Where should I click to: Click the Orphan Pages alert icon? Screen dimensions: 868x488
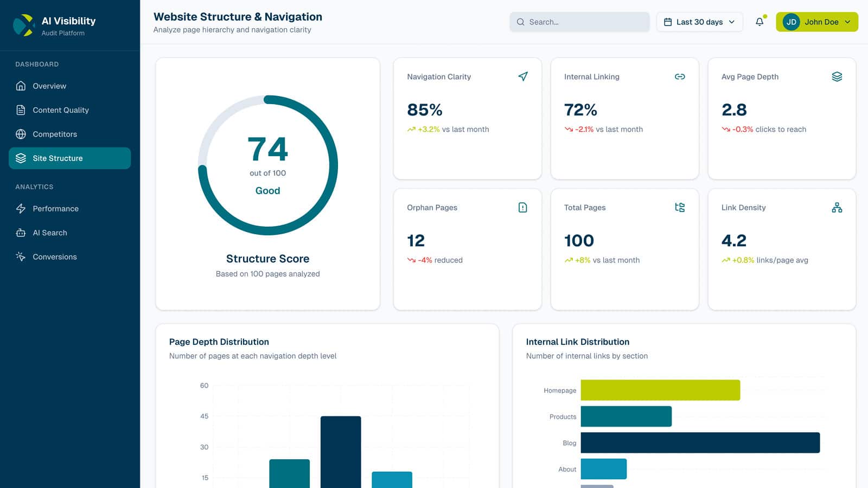522,207
